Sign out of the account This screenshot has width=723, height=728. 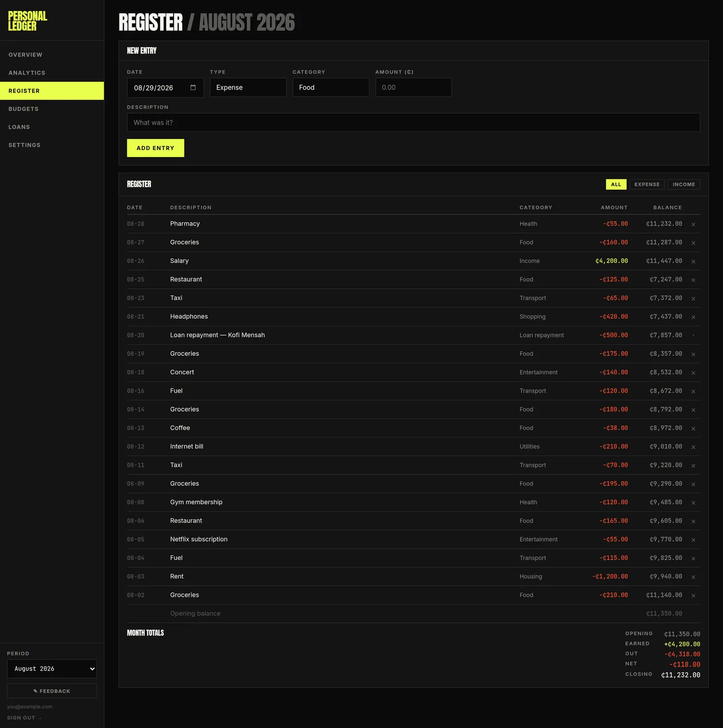click(x=24, y=718)
